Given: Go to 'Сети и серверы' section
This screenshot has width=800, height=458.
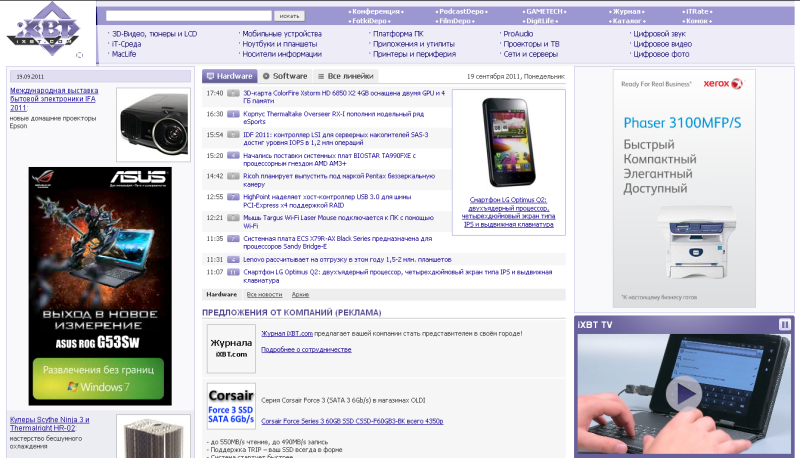Looking at the screenshot, I should [x=531, y=54].
